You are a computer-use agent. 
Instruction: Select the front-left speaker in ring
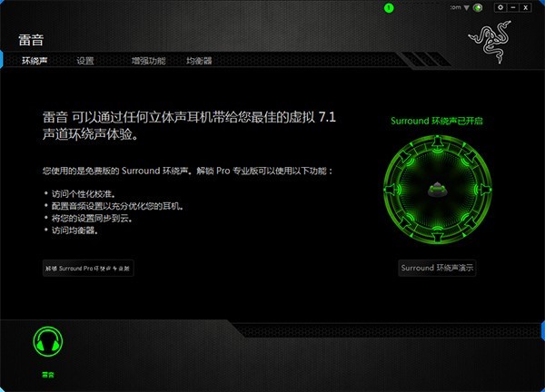tap(406, 157)
